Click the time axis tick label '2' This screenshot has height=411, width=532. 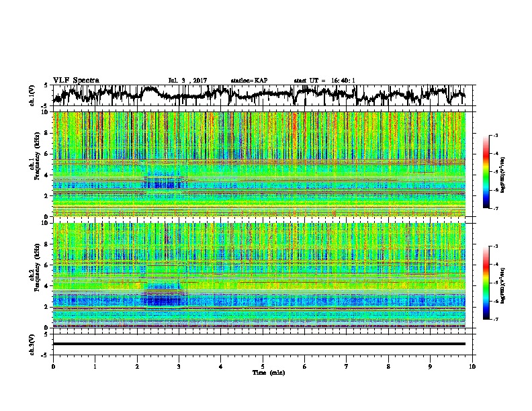[137, 367]
